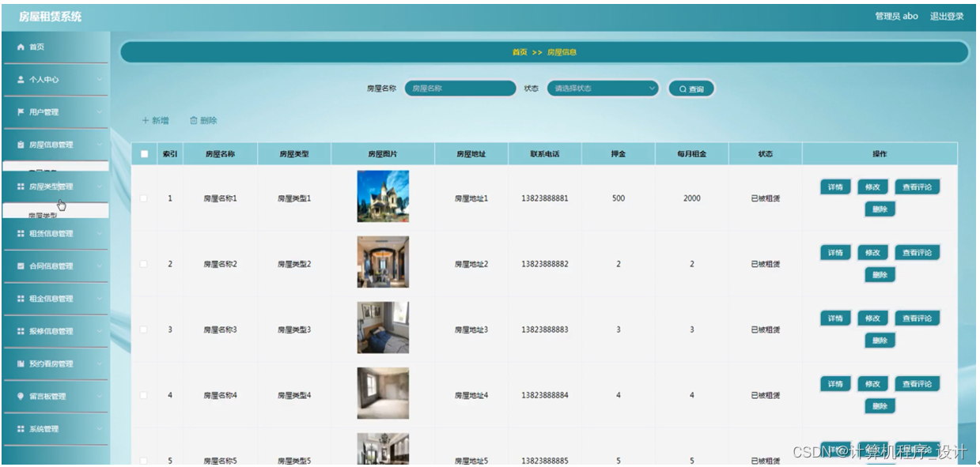The height and width of the screenshot is (467, 980).
Task: Expand 个人中心 using its chevron
Action: [100, 80]
